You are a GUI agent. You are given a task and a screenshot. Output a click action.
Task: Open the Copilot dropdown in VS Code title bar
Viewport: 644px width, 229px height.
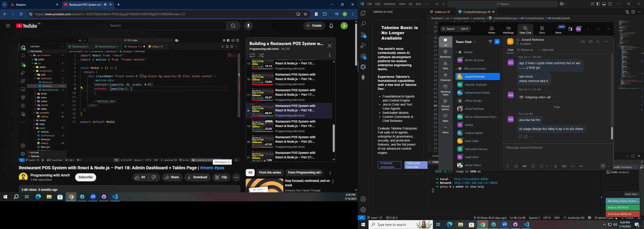pyautogui.click(x=565, y=4)
